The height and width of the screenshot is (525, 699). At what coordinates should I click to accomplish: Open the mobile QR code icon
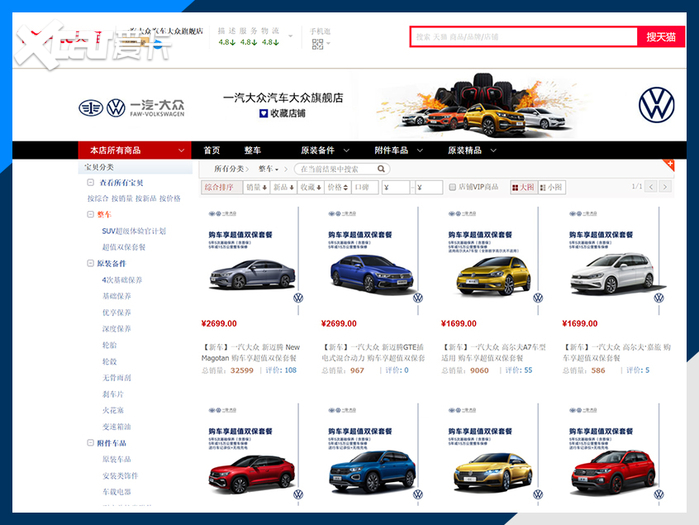(x=317, y=44)
